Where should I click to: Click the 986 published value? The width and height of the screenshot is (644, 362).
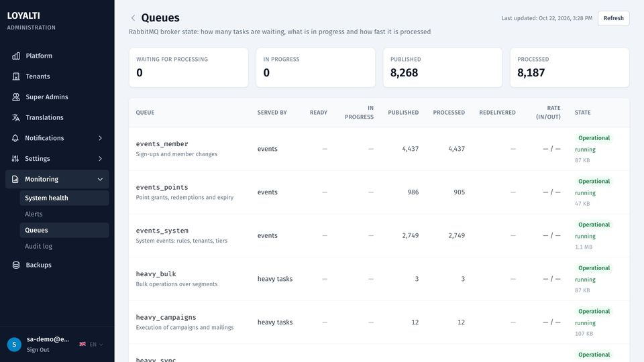tap(413, 192)
